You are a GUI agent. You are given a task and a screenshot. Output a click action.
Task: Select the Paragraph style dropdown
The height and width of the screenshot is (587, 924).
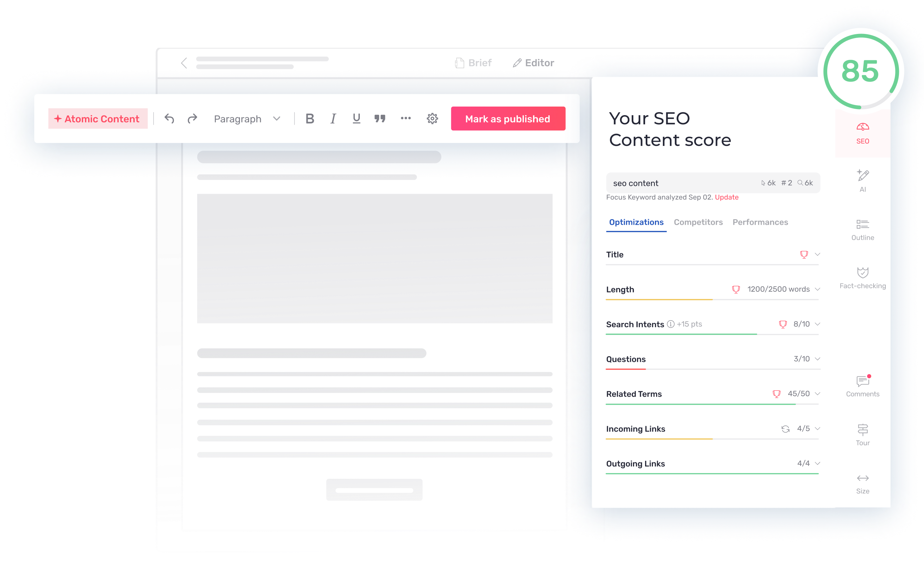[x=244, y=119]
